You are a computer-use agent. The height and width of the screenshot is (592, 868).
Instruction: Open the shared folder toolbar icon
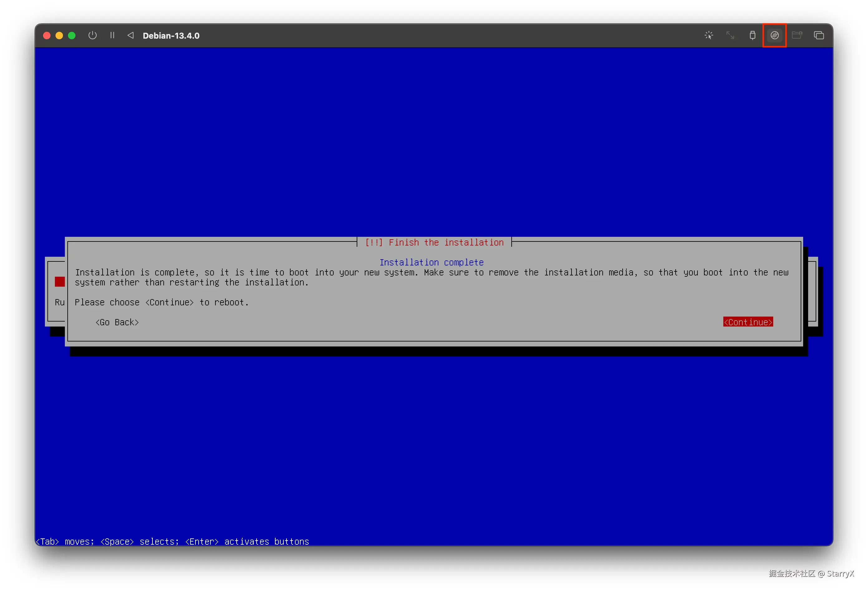pos(797,36)
